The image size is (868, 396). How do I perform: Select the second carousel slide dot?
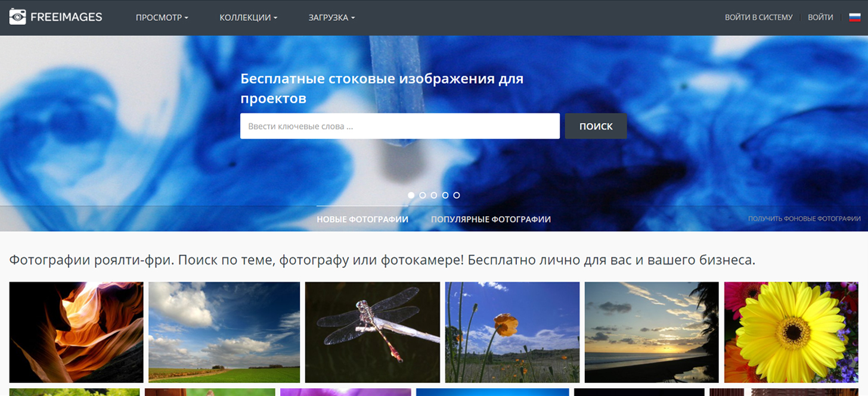click(423, 195)
